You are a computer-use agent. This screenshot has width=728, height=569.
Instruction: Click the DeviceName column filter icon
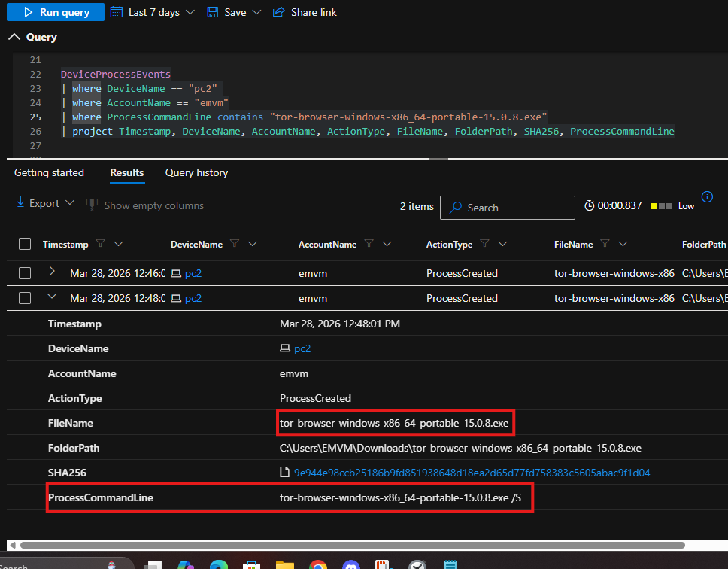coord(235,244)
